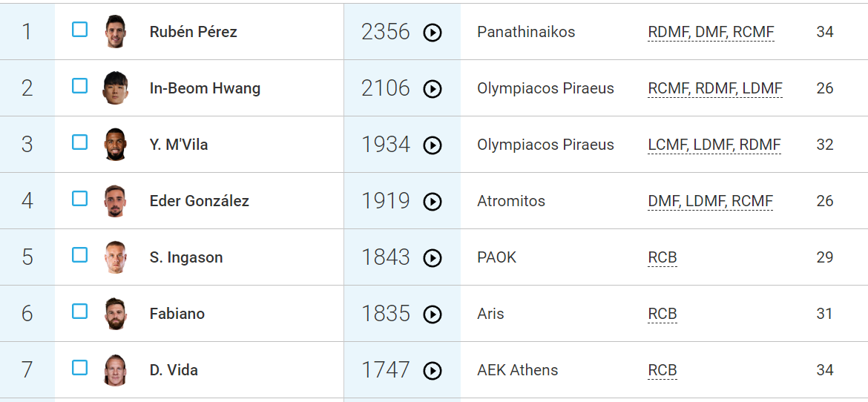Click S. Ingason's RCB position label
Viewport: 868px width, 402px height.
tap(662, 257)
